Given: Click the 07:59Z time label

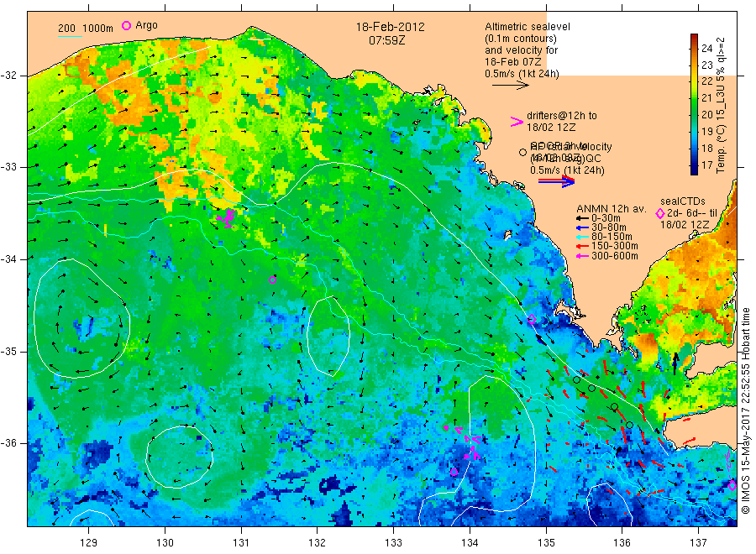Looking at the screenshot, I should pos(386,40).
